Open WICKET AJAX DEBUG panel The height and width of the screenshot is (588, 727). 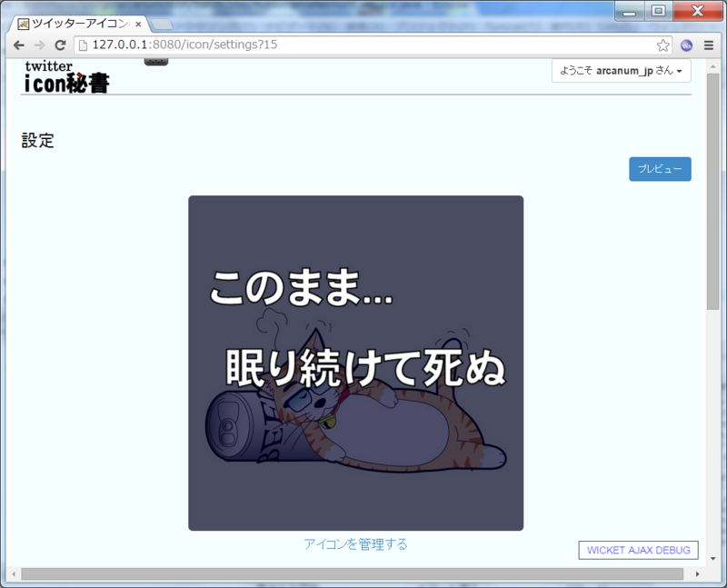(639, 550)
